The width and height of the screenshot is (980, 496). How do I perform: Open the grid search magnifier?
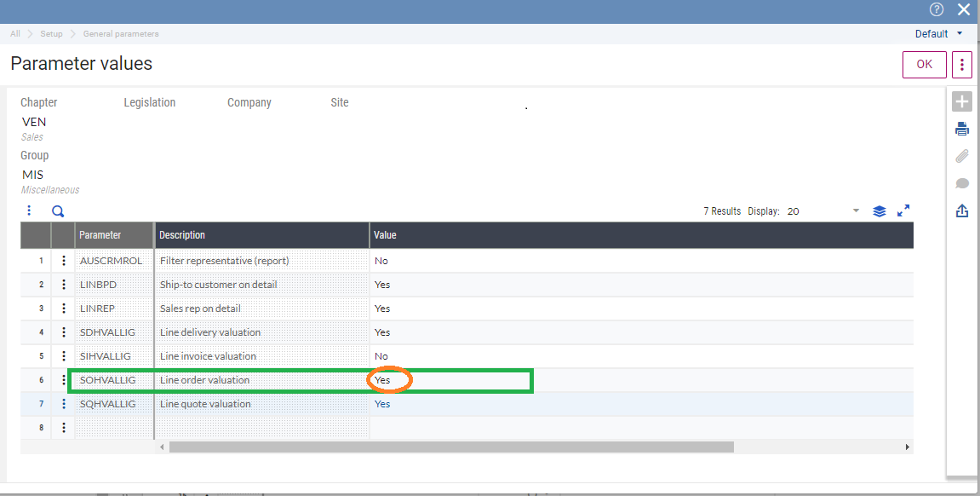coord(57,211)
